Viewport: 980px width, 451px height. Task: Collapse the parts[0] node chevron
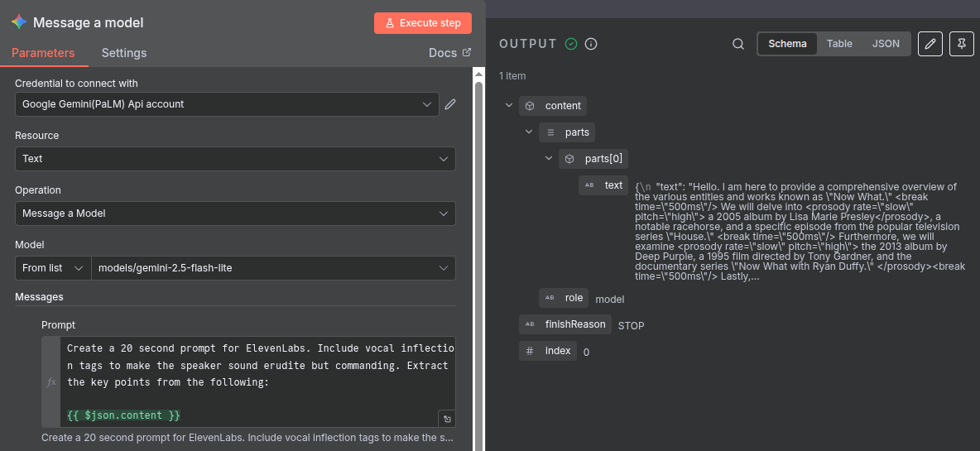[x=549, y=159]
